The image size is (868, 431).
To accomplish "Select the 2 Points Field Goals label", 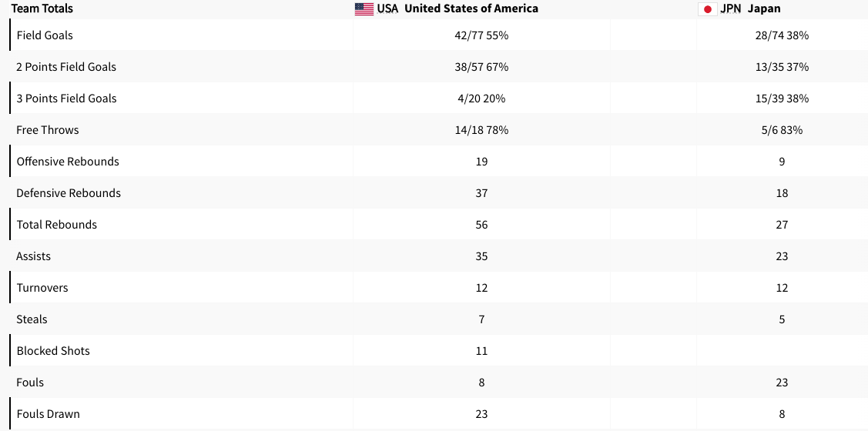I will click(x=66, y=67).
